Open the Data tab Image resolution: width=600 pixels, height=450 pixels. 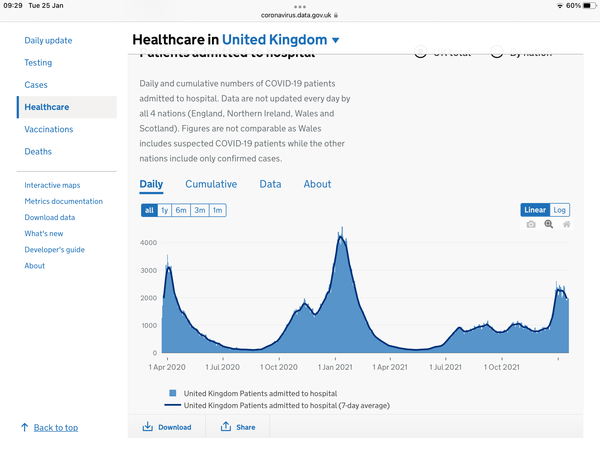point(270,184)
